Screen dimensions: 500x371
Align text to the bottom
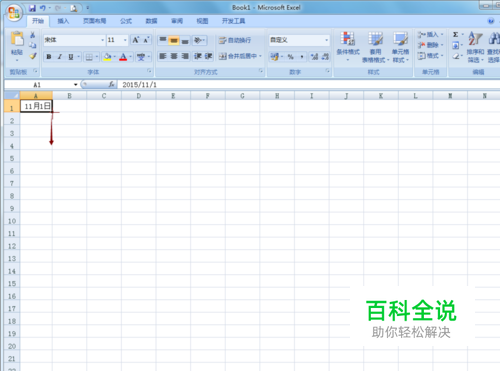click(185, 40)
